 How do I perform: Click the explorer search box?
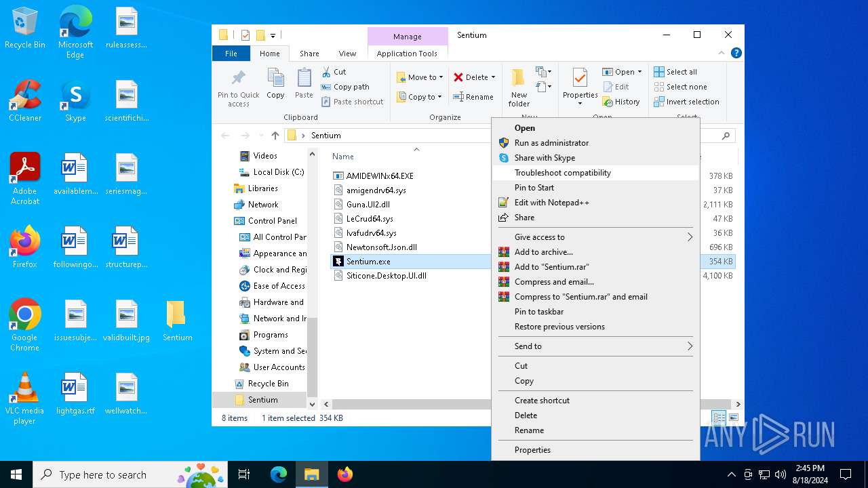point(717,136)
